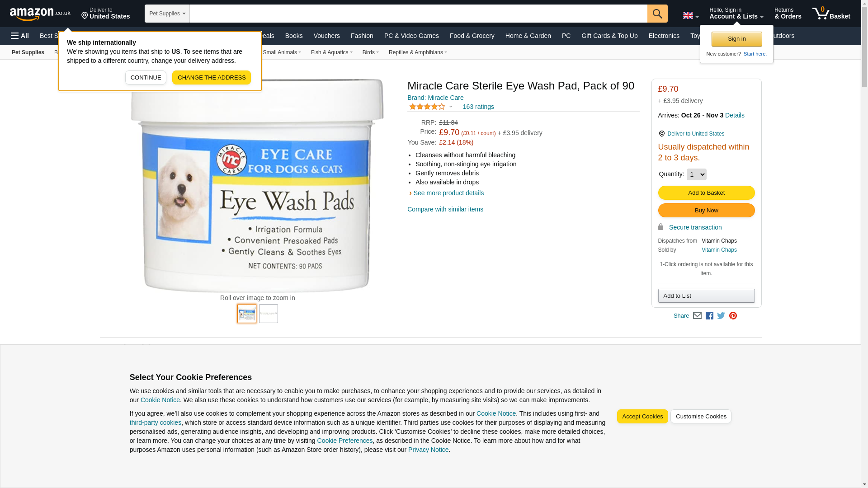Open the Fish & Aquatics submenu
This screenshot has height=488, width=868.
coord(331,52)
